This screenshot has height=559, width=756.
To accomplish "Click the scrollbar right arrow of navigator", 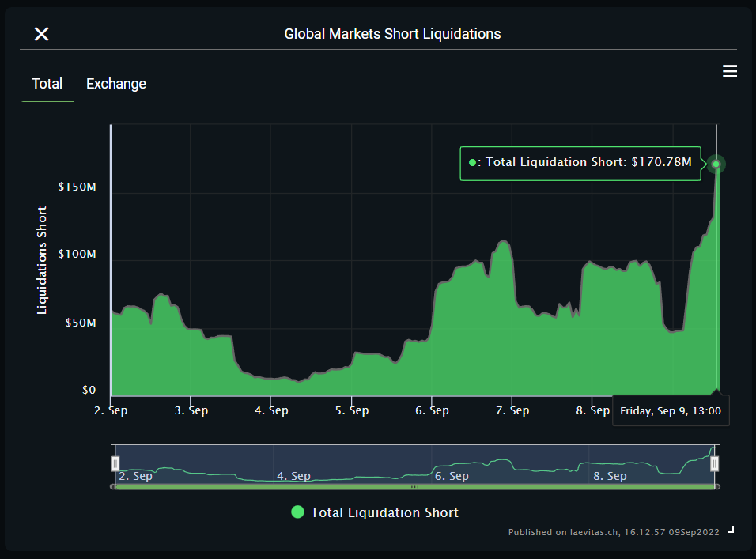I will pos(717,487).
